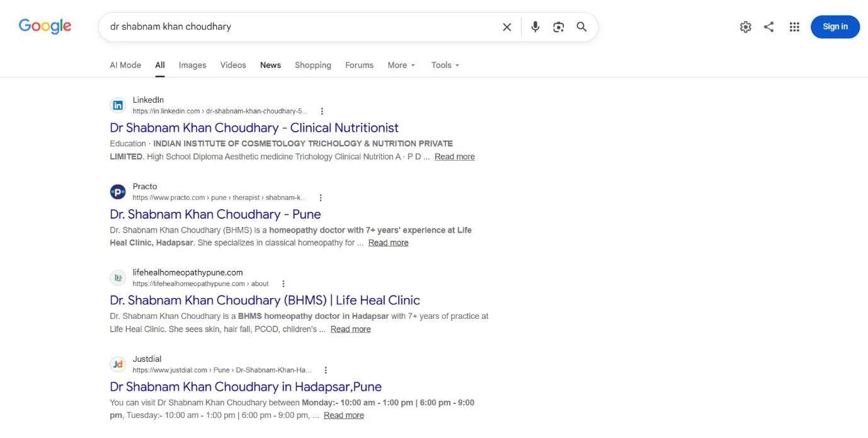Click the LinkedIn site name text
This screenshot has width=868, height=438.
[148, 100]
